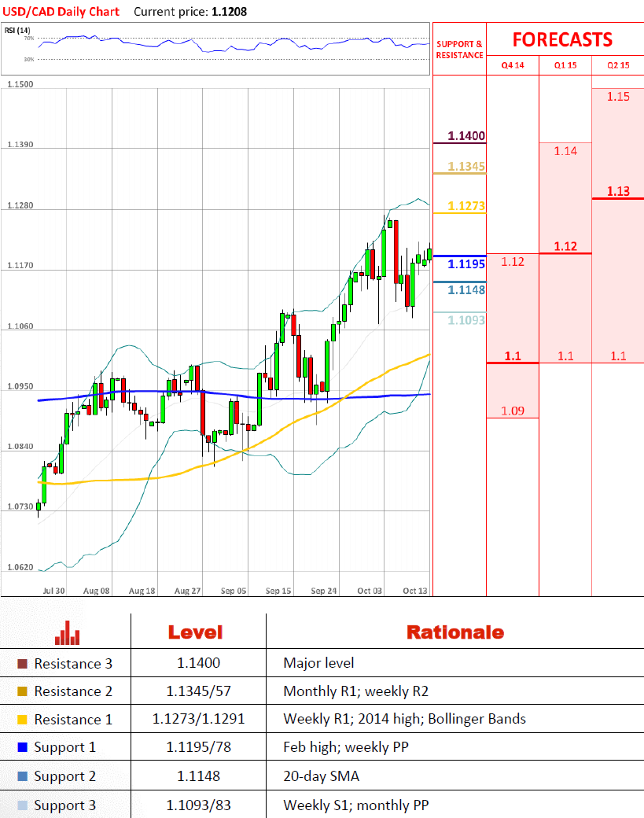The image size is (644, 818).
Task: Click the level cell '1.1273/1.1291'
Action: click(198, 719)
